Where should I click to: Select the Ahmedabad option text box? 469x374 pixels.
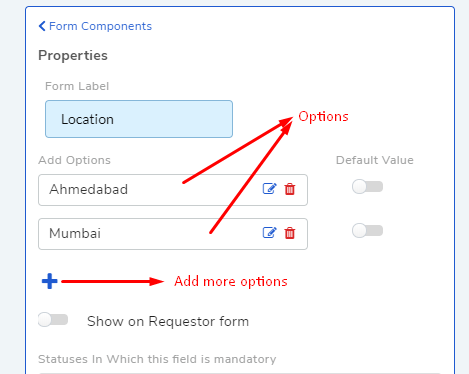(x=173, y=190)
